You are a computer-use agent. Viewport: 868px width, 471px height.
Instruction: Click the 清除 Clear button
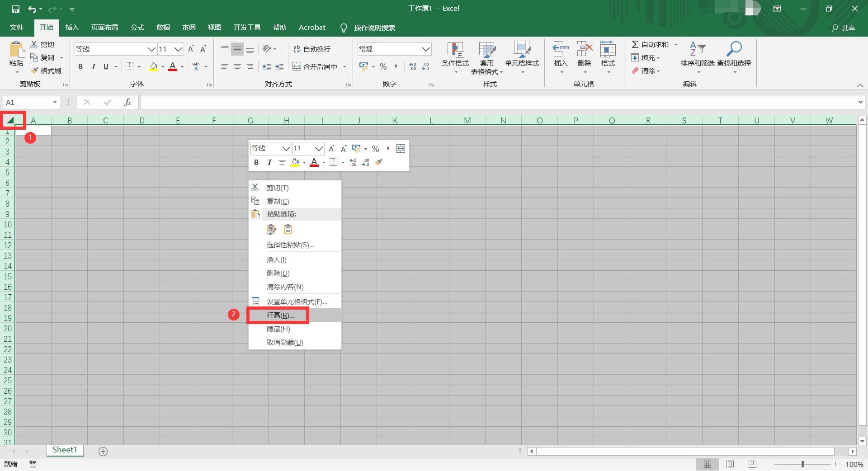(x=646, y=71)
